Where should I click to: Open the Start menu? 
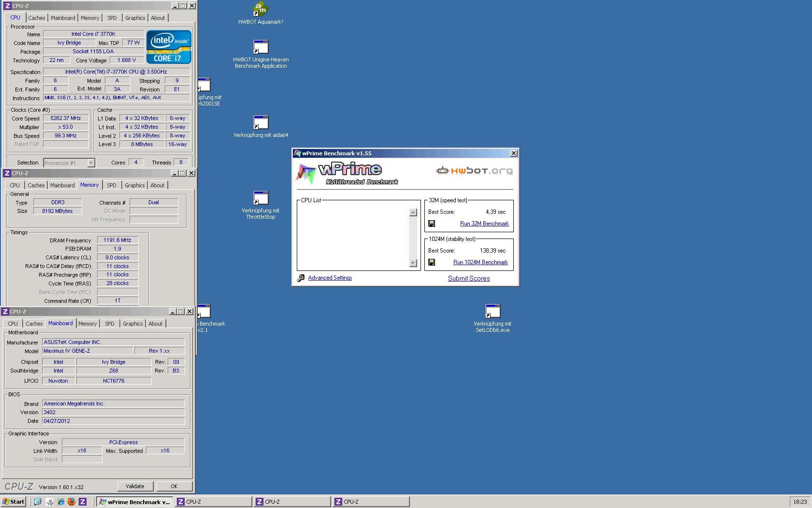14,502
